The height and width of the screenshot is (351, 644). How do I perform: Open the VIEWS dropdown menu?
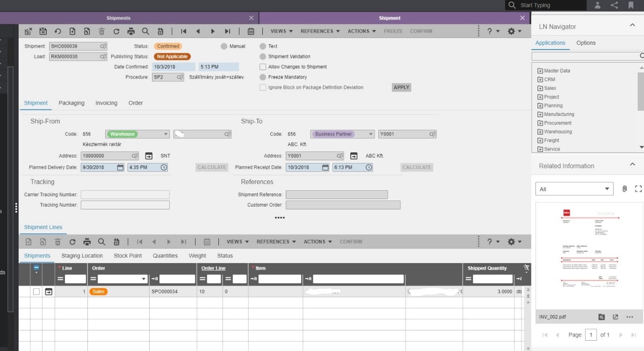[281, 31]
